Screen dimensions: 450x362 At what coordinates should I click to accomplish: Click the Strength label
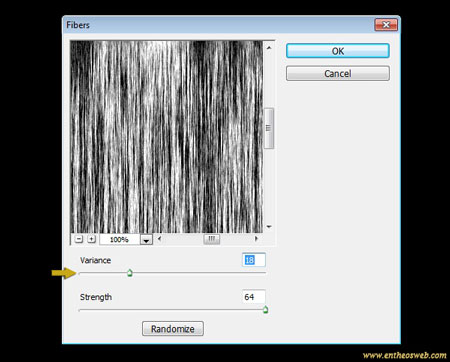click(96, 297)
